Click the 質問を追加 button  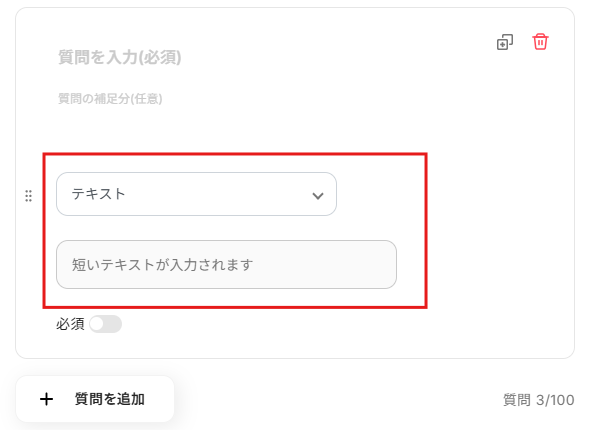coord(95,399)
